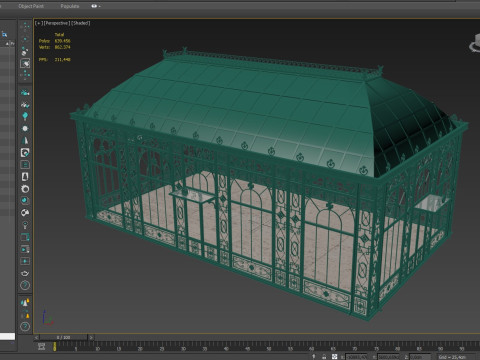
Task: Click the white square icon with circular arrow
Action: click(x=25, y=153)
